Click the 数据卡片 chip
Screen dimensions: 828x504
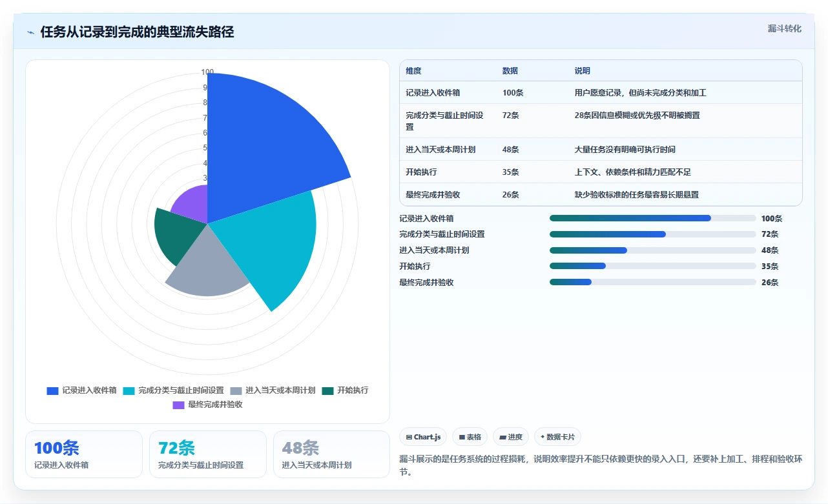point(557,437)
